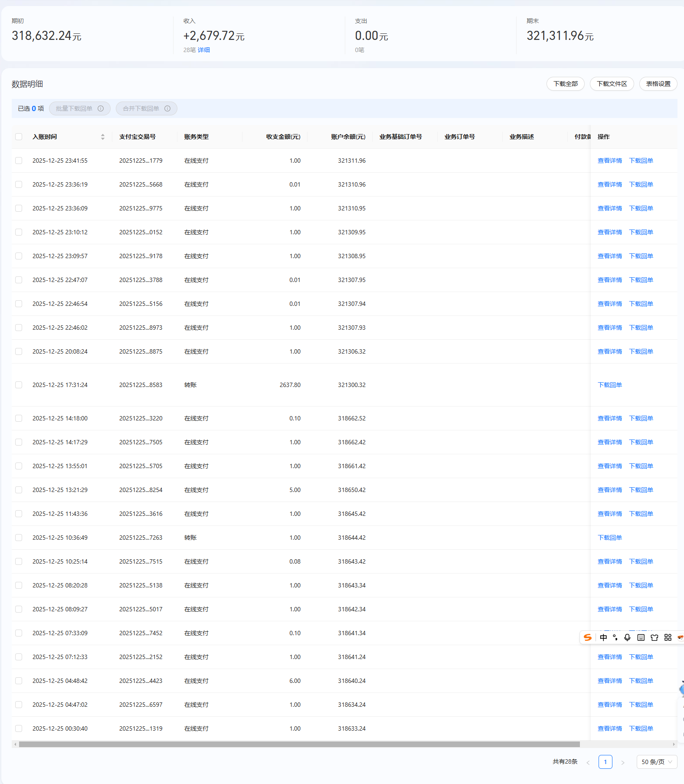
Task: Click the Sogou input method logo
Action: (588, 637)
